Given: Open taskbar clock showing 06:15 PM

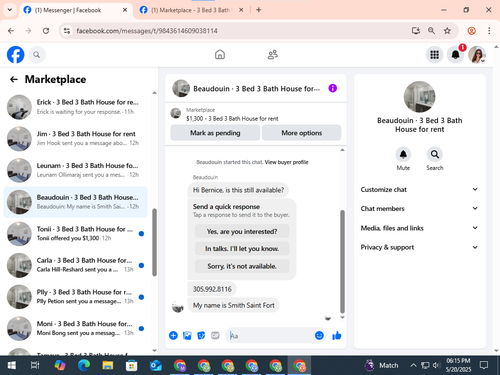Looking at the screenshot, I should (458, 365).
